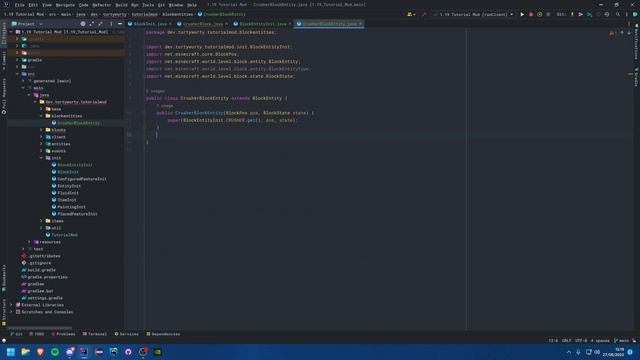Select PaintingInit in project tree

pyautogui.click(x=71, y=207)
